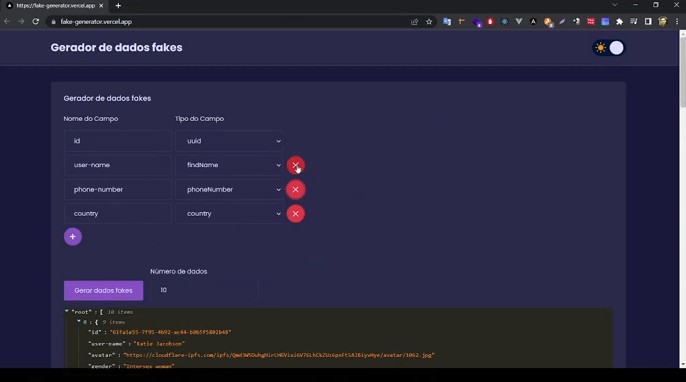
Task: Open the purple feather extension icon
Action: point(562,21)
